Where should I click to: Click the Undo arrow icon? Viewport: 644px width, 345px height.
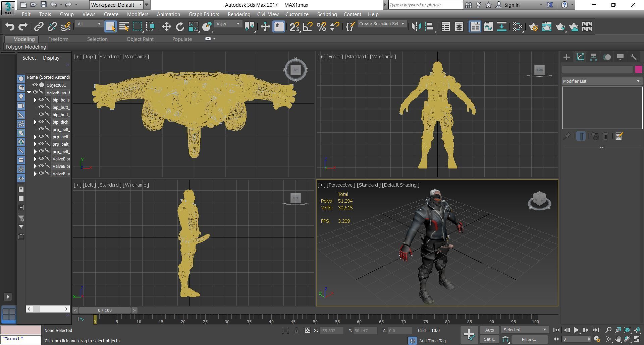tap(10, 27)
